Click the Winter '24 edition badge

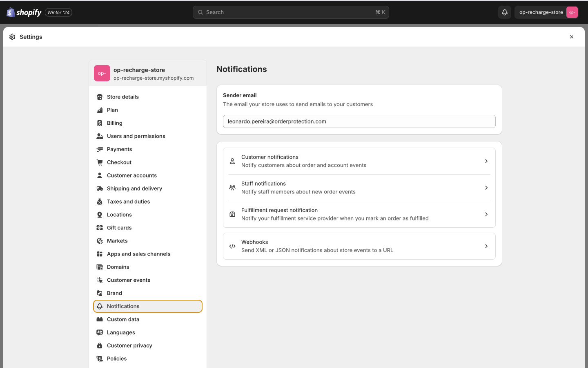click(58, 12)
